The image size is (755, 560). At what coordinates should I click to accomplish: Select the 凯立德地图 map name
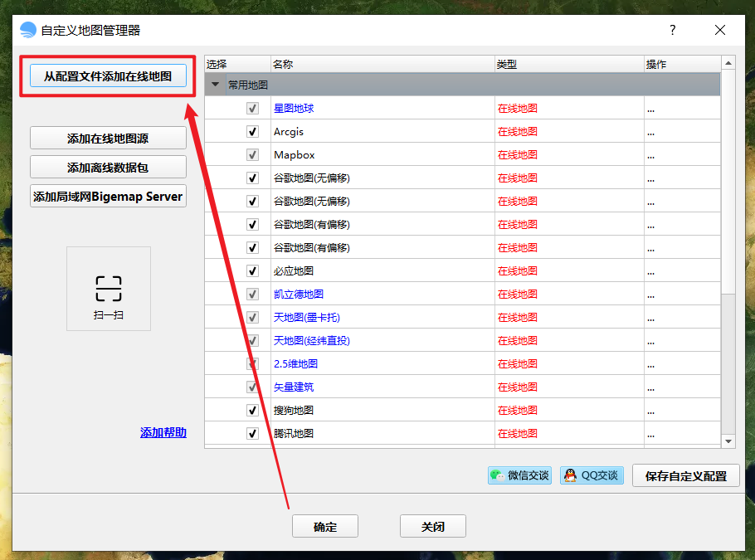[x=299, y=294]
